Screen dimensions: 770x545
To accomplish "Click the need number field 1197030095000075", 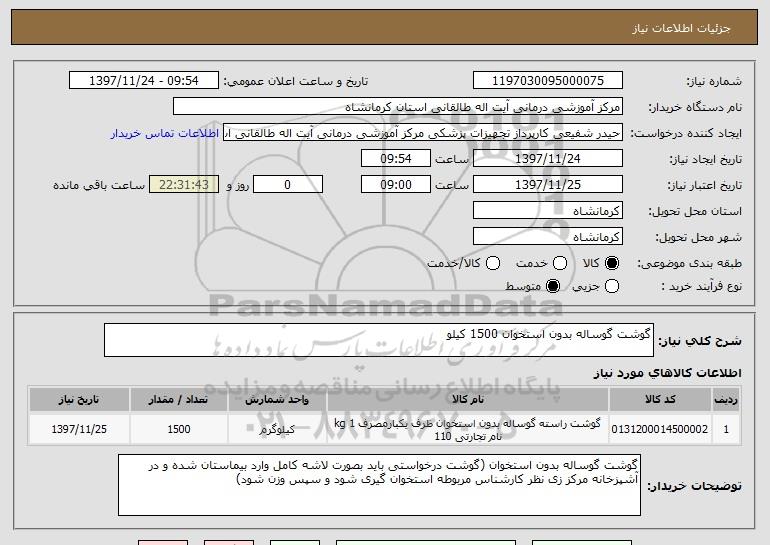I will [548, 81].
